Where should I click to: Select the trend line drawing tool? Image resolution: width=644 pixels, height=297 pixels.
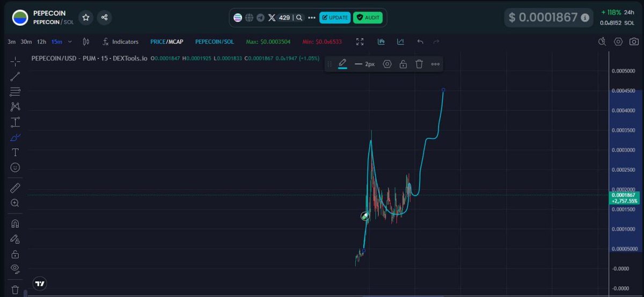(x=15, y=76)
